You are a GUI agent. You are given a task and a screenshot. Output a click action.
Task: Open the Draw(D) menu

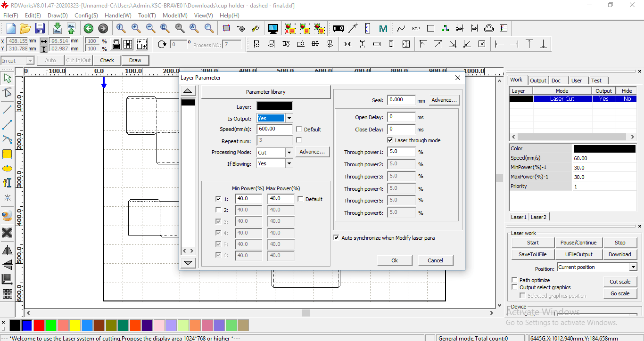(58, 16)
